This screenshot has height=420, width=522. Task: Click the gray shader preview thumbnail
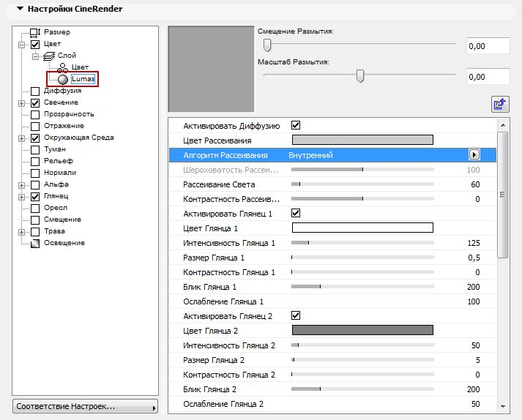click(211, 70)
